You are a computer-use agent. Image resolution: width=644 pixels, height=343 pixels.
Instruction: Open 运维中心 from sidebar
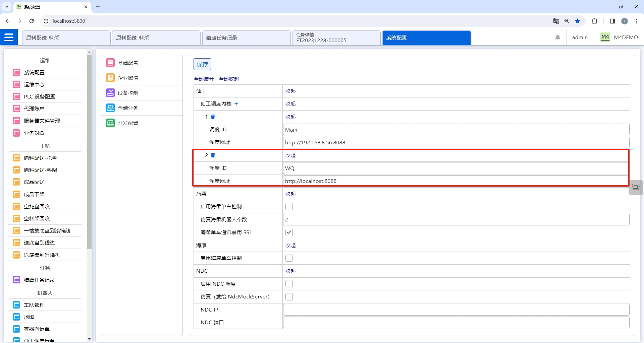(x=45, y=84)
